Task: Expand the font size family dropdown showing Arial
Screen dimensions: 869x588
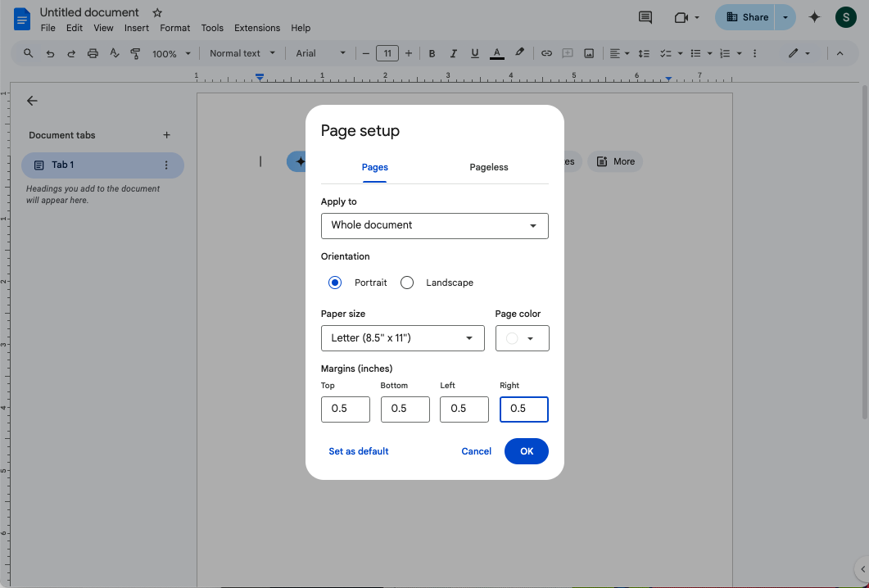Action: (x=320, y=52)
